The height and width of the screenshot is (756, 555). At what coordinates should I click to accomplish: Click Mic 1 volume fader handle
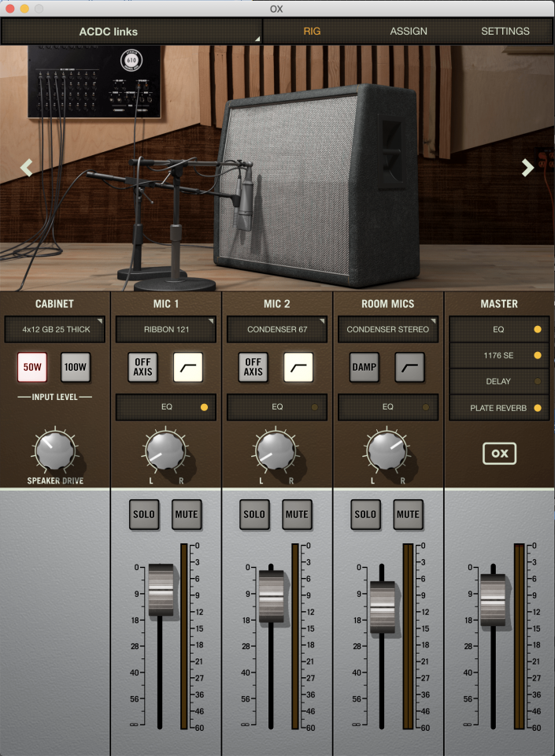click(x=161, y=589)
